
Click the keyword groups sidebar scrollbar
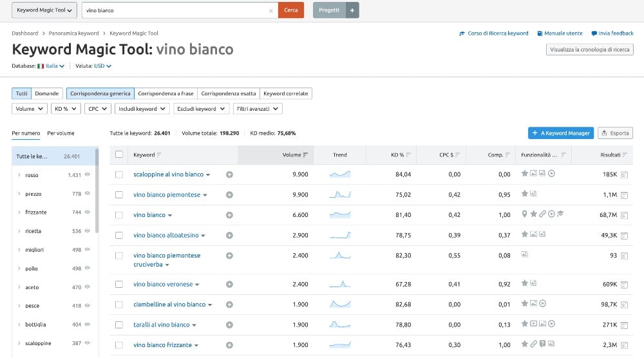tap(97, 191)
